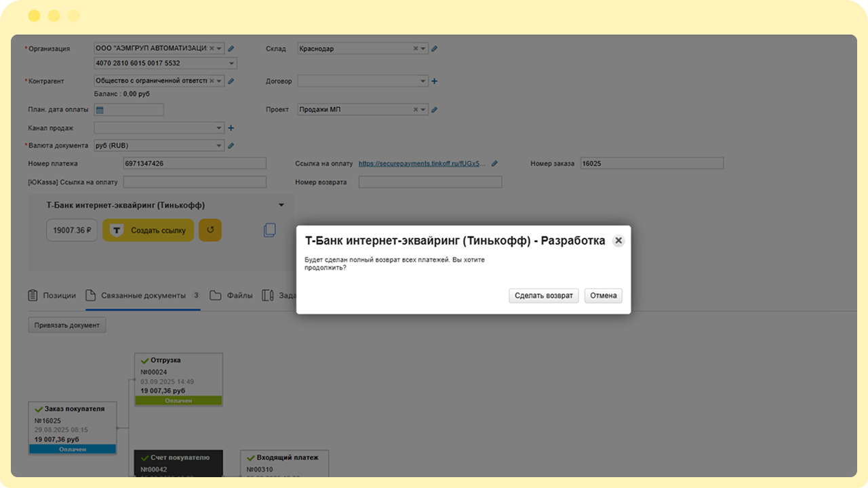Edit Организация with its pencil icon
The width and height of the screenshot is (868, 488).
[x=231, y=49]
